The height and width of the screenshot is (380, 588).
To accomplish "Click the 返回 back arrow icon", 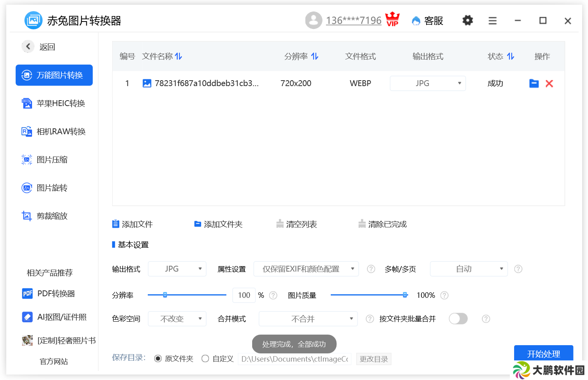I will pos(28,47).
